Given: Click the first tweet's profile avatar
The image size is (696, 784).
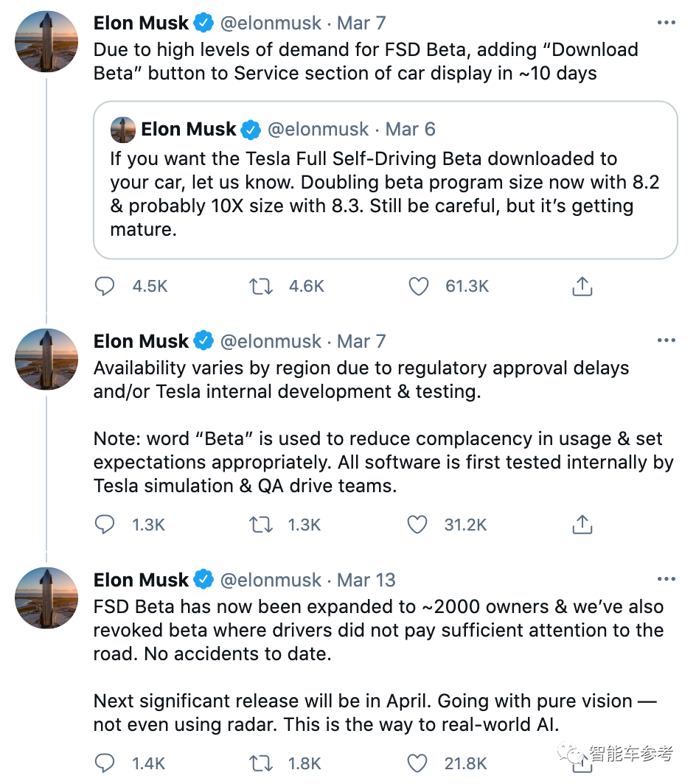Looking at the screenshot, I should point(46,41).
